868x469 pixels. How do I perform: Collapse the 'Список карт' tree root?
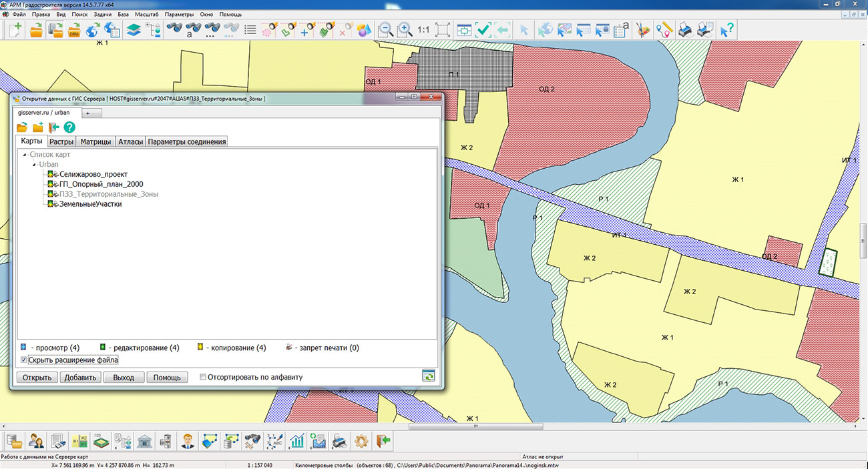coord(26,155)
